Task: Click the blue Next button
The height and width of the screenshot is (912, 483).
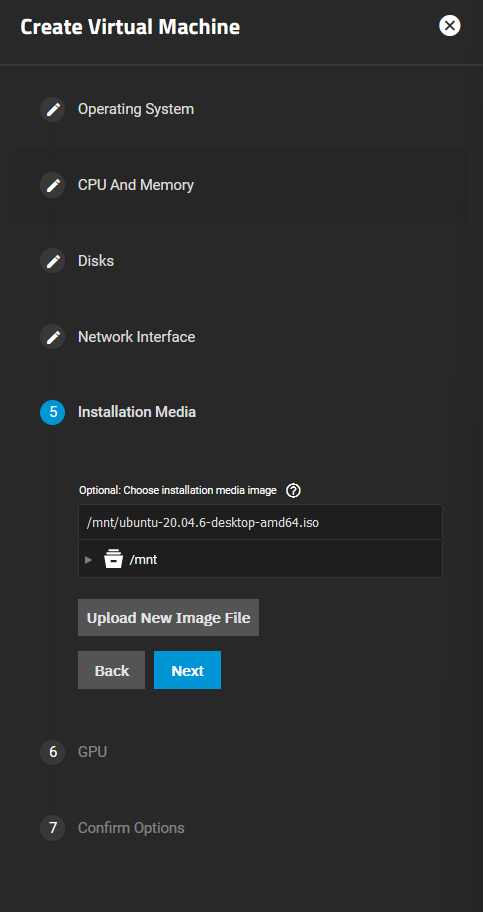Action: click(x=187, y=670)
